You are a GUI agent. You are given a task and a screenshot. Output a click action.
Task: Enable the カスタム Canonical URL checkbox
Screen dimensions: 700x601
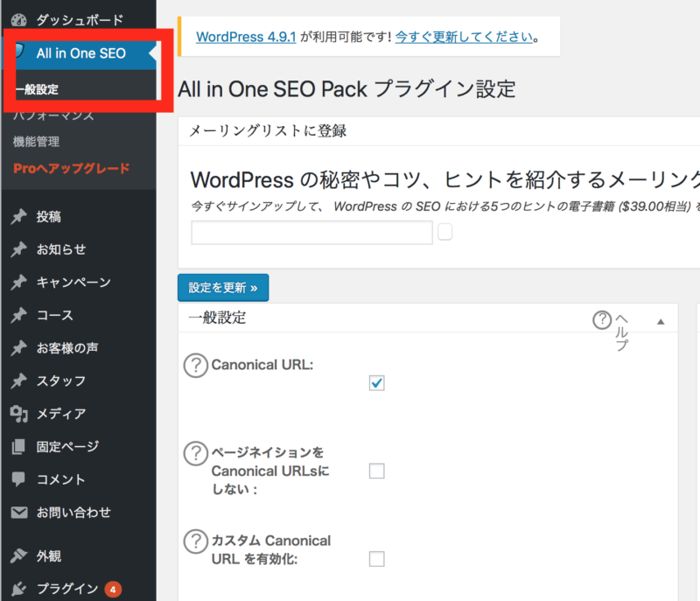pyautogui.click(x=377, y=559)
